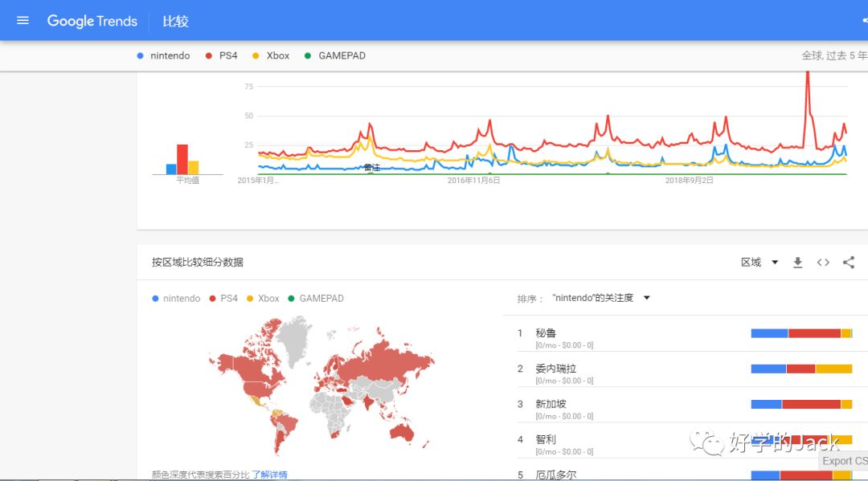Click the share icon in header
Screen dimensions: 868x481
click(x=864, y=21)
